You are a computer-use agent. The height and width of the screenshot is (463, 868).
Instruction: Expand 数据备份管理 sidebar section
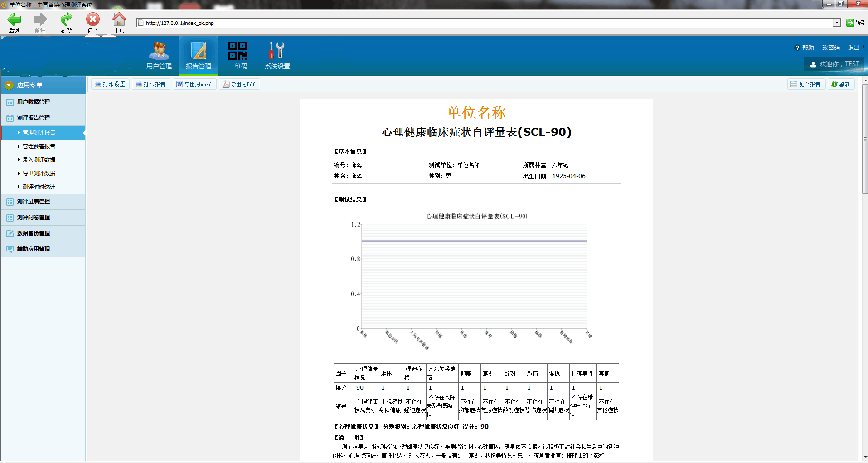pos(43,233)
